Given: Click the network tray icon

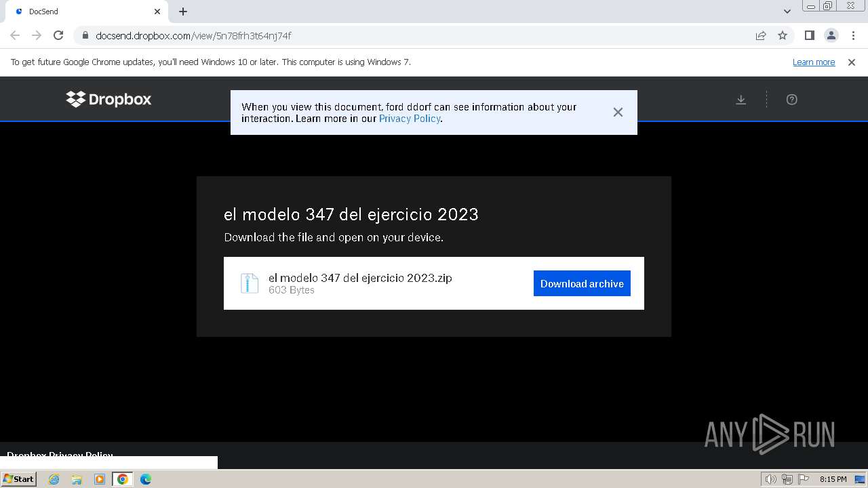Looking at the screenshot, I should click(787, 479).
